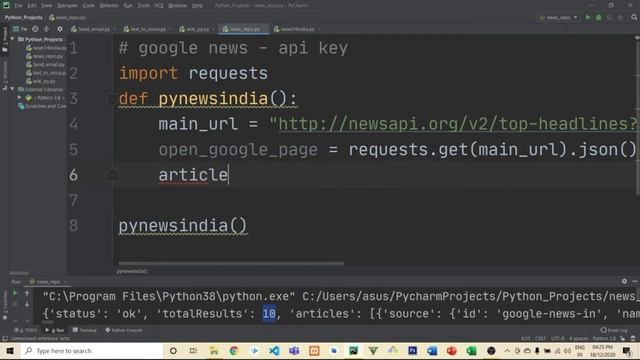Click the Project side tool window tab
The image size is (640, 360).
pyautogui.click(x=5, y=40)
